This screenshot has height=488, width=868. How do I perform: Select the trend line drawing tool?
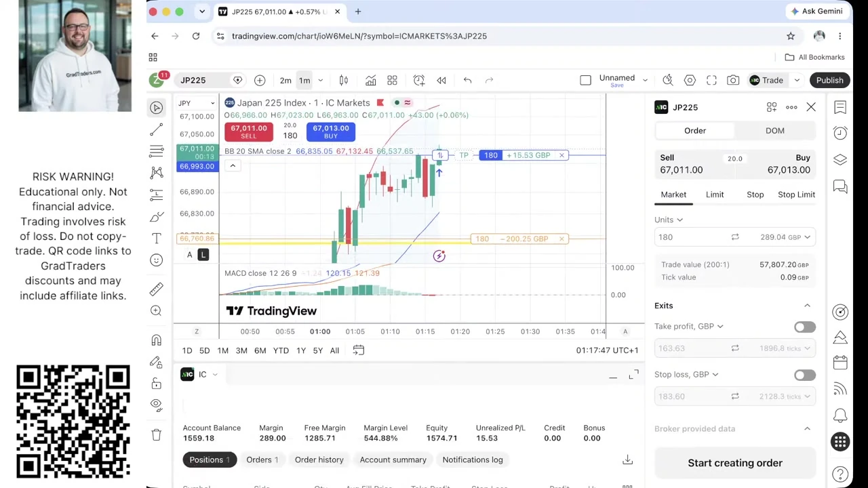pyautogui.click(x=157, y=129)
